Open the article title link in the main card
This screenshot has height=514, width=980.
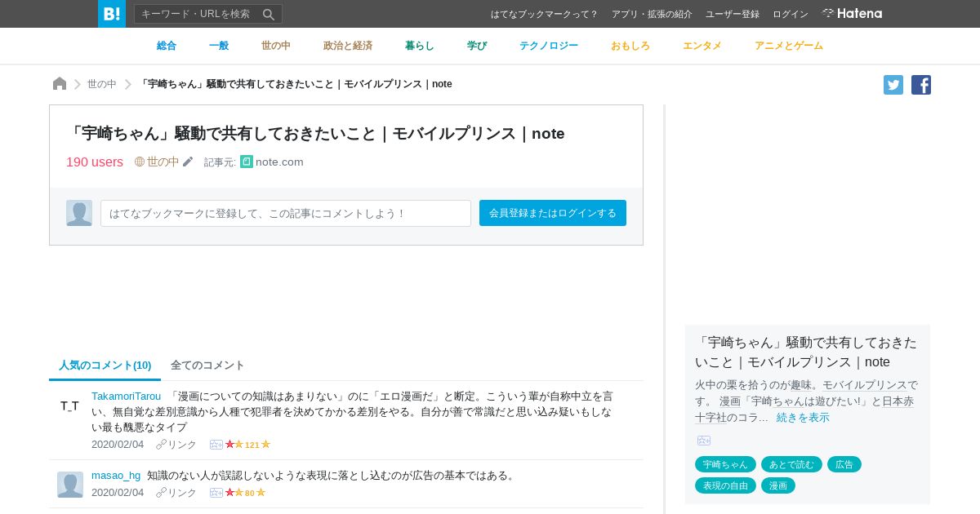click(316, 133)
